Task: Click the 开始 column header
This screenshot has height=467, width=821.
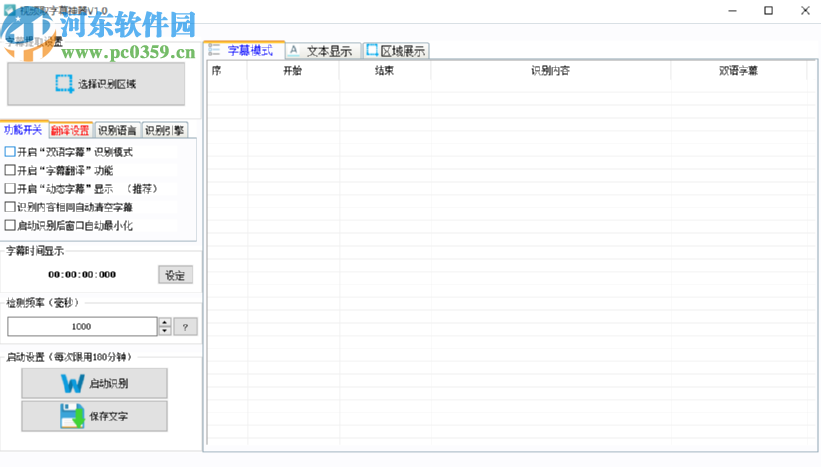Action: coord(293,71)
